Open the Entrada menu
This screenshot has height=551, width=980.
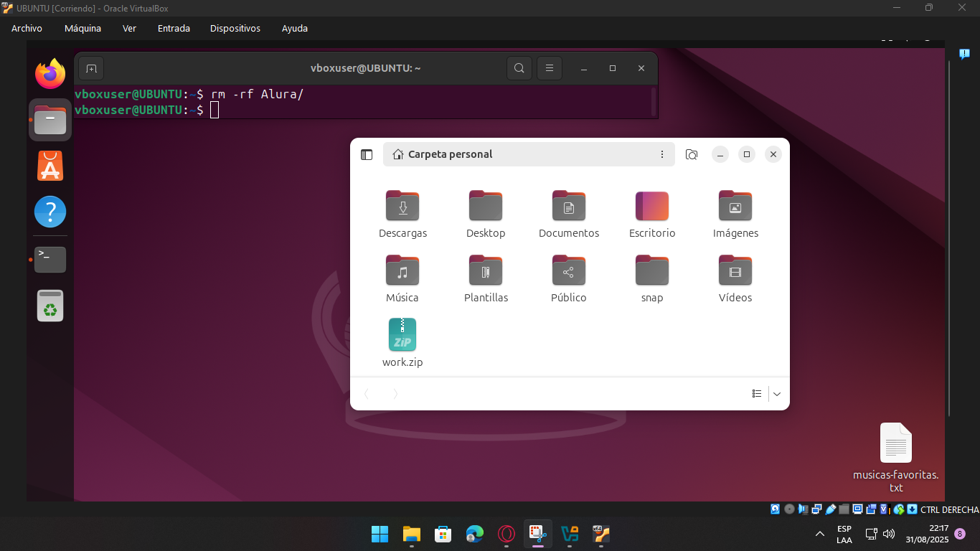coord(174,28)
